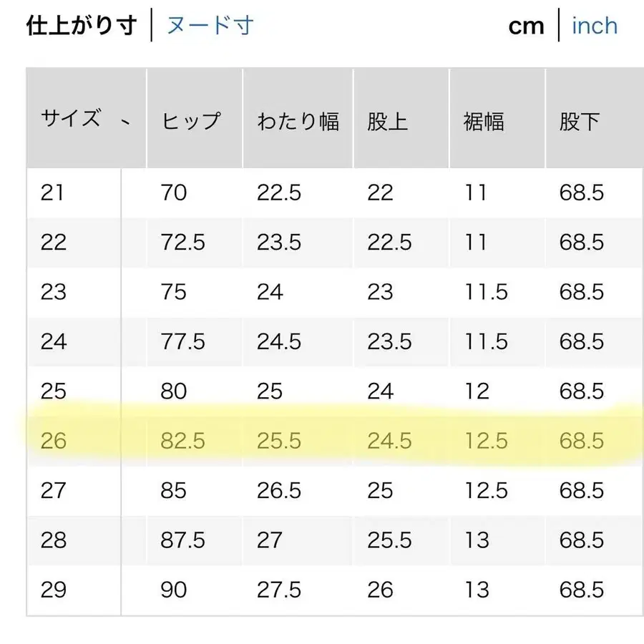Click the わたり幅 column header
The height and width of the screenshot is (644, 644).
click(x=298, y=122)
